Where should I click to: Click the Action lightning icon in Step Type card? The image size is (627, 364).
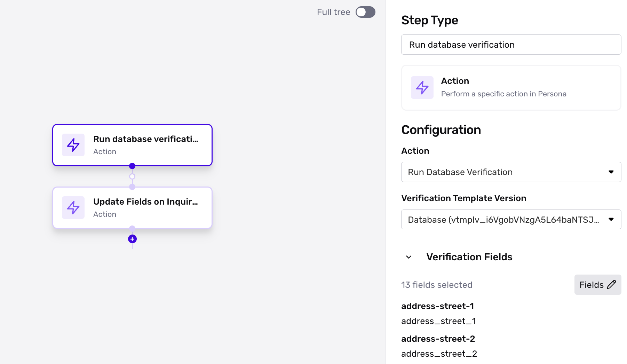click(422, 88)
